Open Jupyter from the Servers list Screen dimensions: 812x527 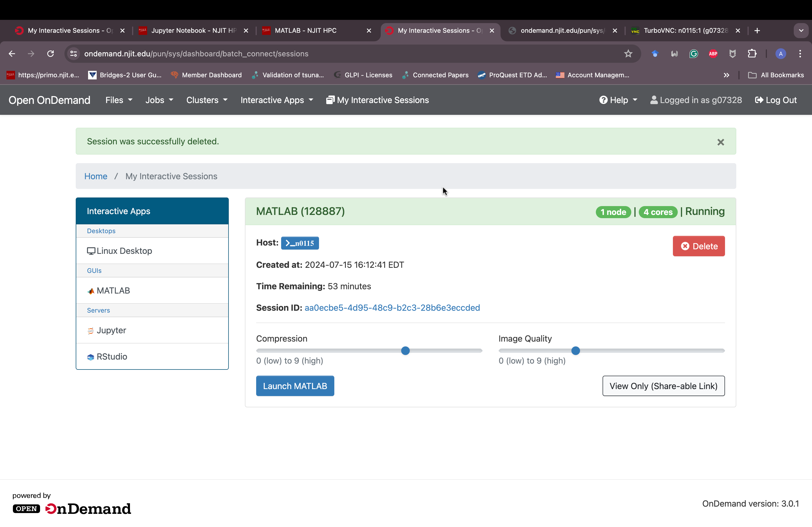click(x=152, y=330)
